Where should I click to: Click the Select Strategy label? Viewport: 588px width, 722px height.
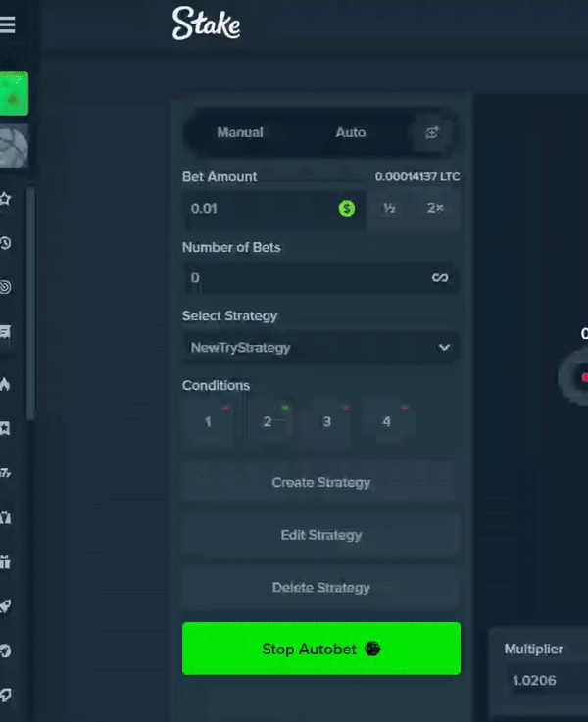pos(229,315)
